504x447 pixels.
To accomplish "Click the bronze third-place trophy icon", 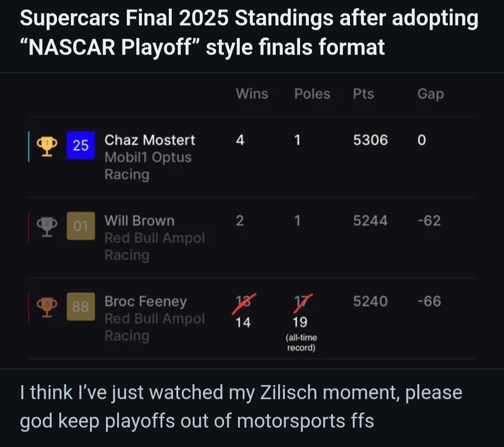I will 47,307.
